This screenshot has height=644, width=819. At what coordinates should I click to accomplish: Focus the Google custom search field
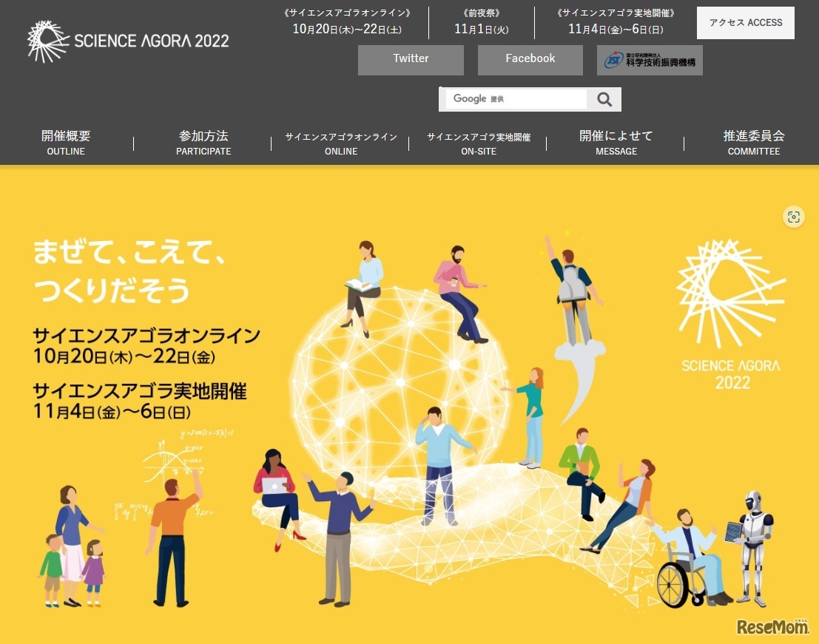[x=516, y=99]
